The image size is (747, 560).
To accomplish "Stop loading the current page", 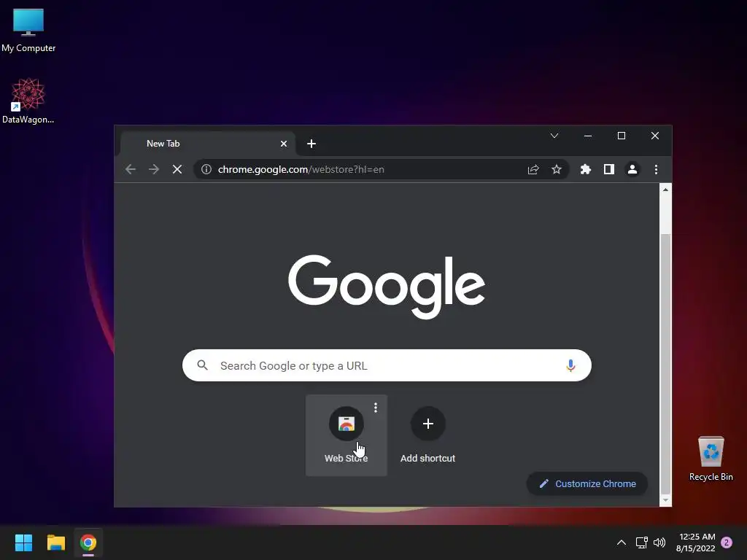I will pyautogui.click(x=177, y=169).
